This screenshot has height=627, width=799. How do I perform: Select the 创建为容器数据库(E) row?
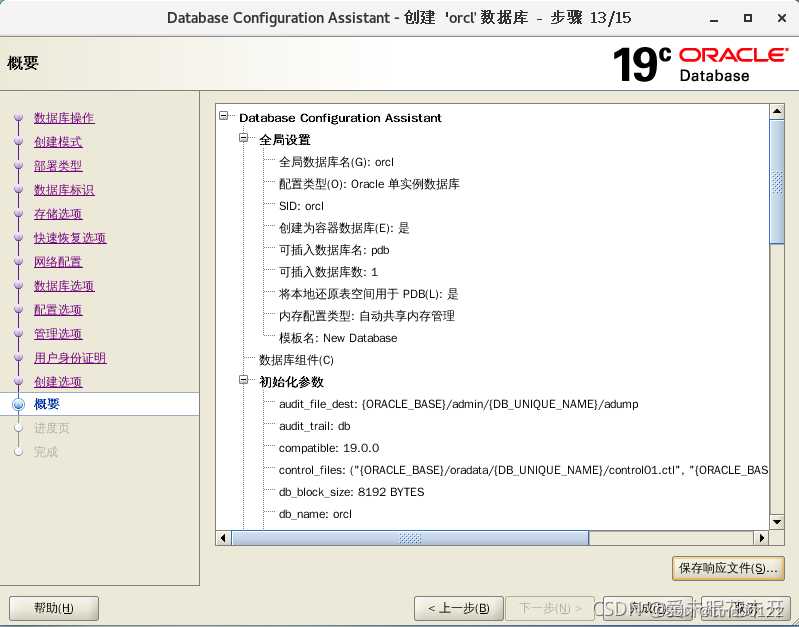point(344,228)
